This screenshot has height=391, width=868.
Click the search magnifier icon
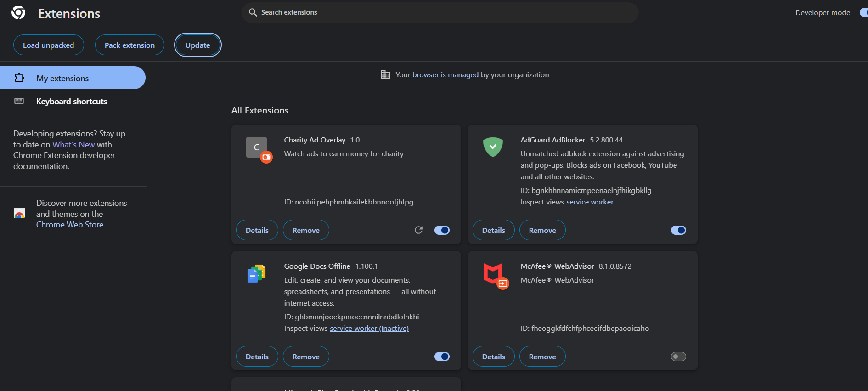pyautogui.click(x=253, y=12)
